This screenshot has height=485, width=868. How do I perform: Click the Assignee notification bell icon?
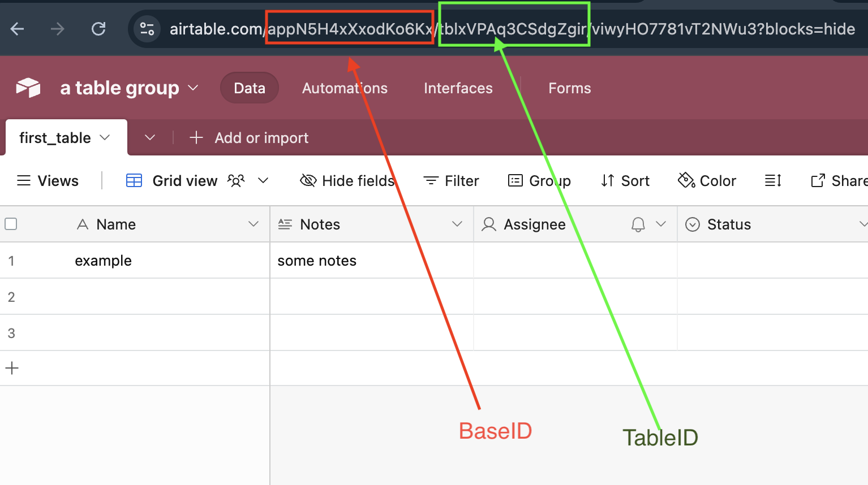pyautogui.click(x=638, y=224)
